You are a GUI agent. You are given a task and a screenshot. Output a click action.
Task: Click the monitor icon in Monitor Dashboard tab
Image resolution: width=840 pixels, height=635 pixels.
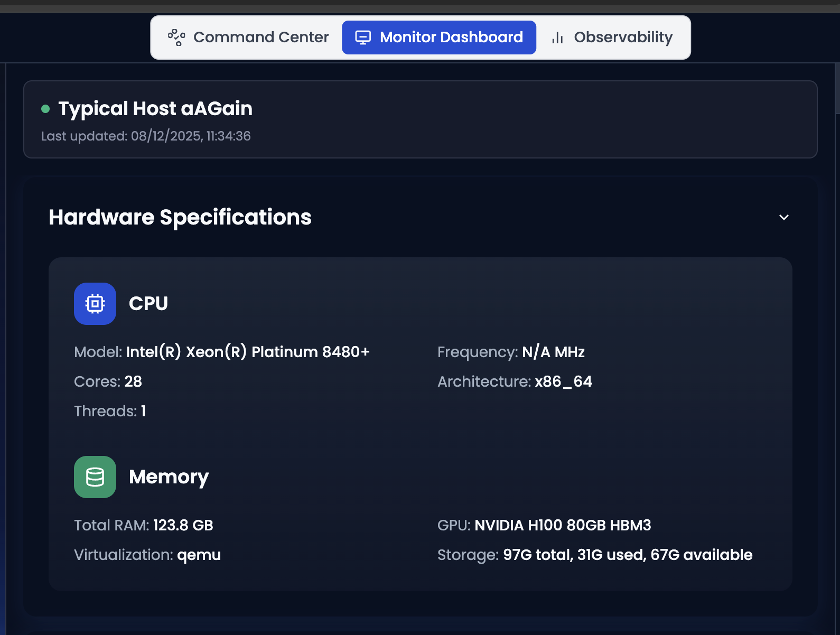tap(363, 38)
